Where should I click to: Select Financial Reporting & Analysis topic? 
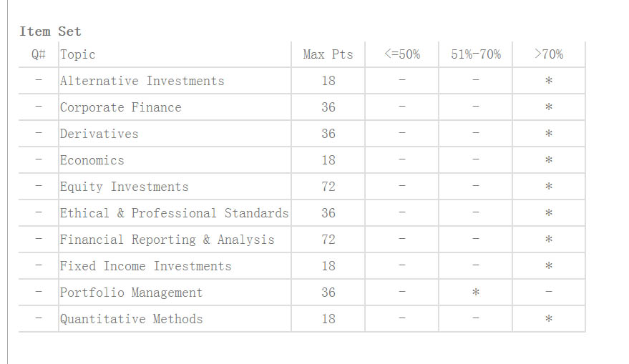(167, 240)
